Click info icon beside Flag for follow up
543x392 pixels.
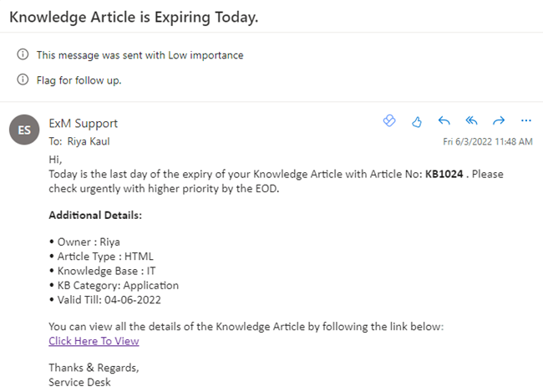tap(23, 79)
